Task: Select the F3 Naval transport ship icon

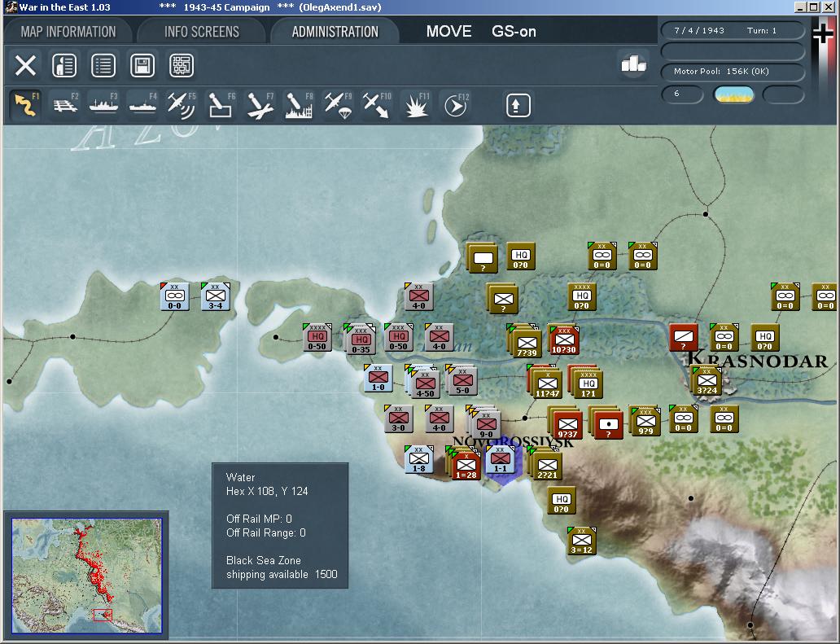Action: 104,104
